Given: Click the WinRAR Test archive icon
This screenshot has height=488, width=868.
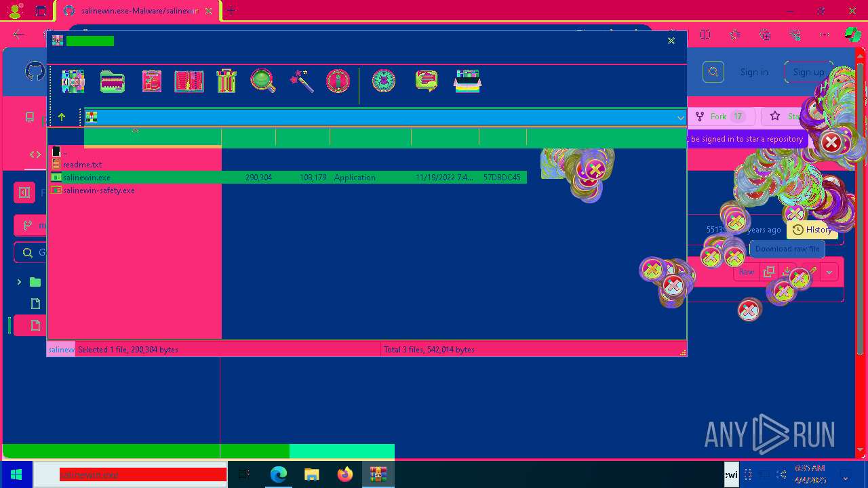Looking at the screenshot, I should [151, 81].
